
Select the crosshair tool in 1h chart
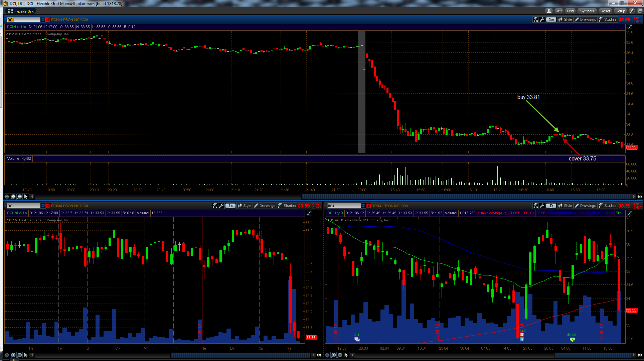tap(7, 355)
